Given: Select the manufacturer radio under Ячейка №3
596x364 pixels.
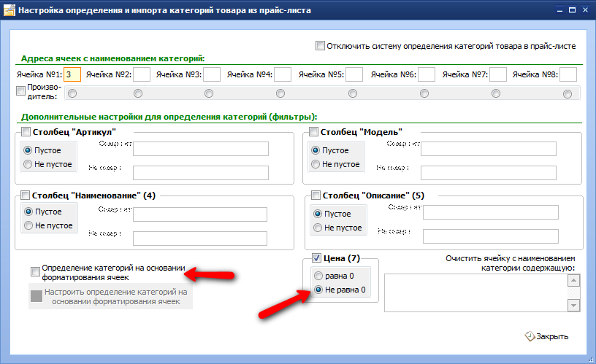Looking at the screenshot, I should pos(209,93).
